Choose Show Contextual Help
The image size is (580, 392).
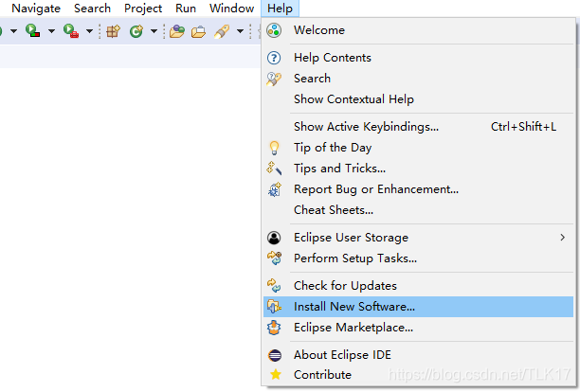(418, 99)
